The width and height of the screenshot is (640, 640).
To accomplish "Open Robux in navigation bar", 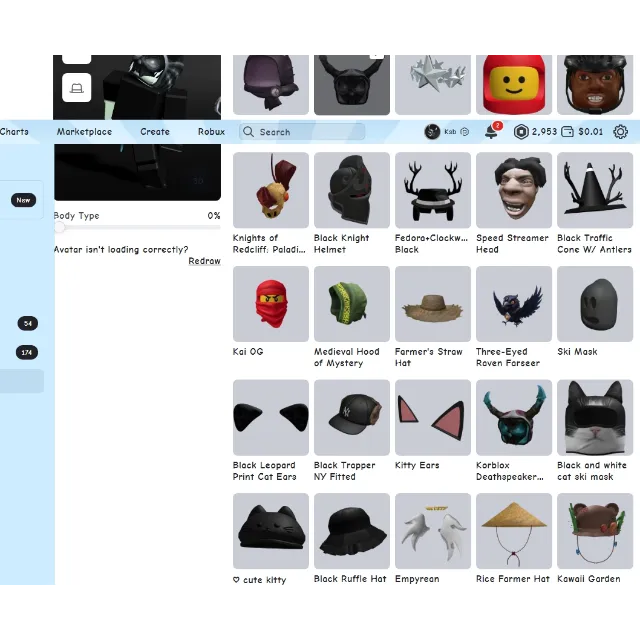I will click(x=211, y=132).
